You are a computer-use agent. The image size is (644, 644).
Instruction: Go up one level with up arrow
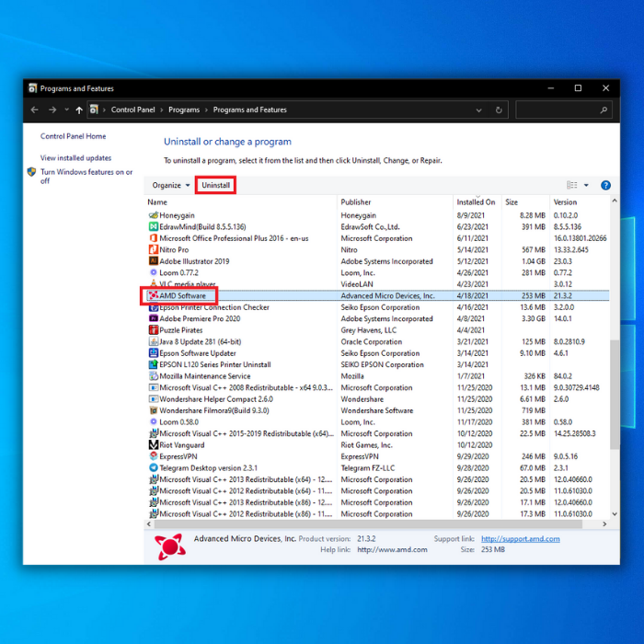click(x=79, y=110)
